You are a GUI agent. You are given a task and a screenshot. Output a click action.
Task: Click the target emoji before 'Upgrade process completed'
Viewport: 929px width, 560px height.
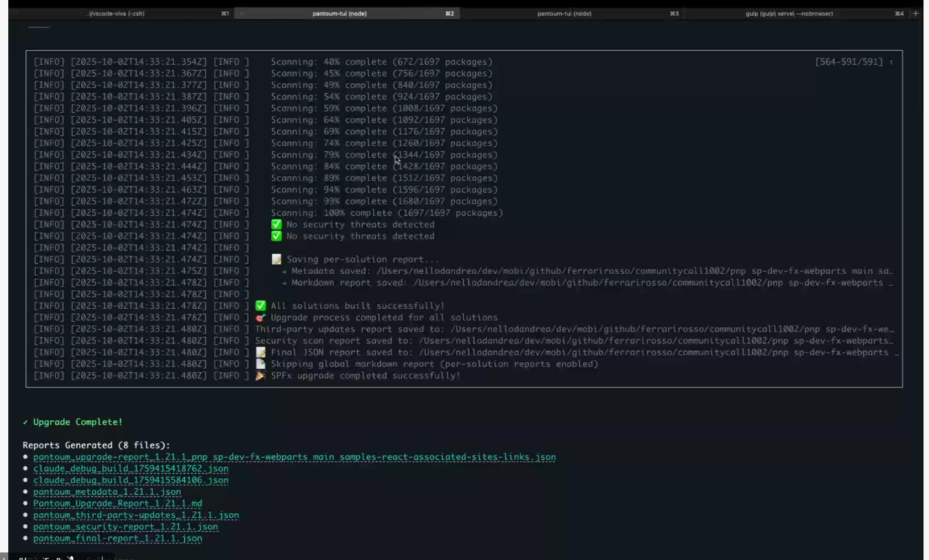click(x=260, y=318)
